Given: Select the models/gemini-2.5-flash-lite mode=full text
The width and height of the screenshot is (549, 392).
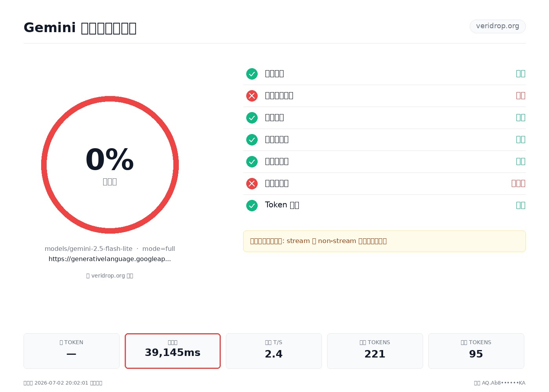Looking at the screenshot, I should (110, 249).
